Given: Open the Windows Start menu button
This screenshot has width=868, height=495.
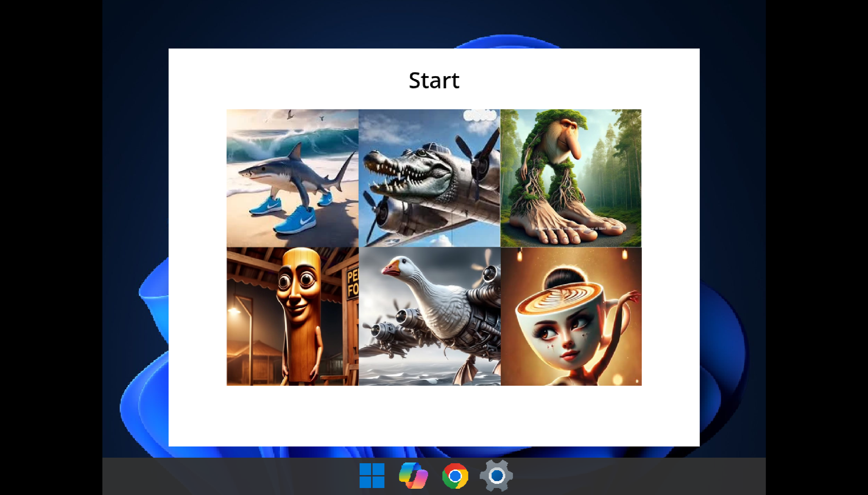Looking at the screenshot, I should (372, 475).
